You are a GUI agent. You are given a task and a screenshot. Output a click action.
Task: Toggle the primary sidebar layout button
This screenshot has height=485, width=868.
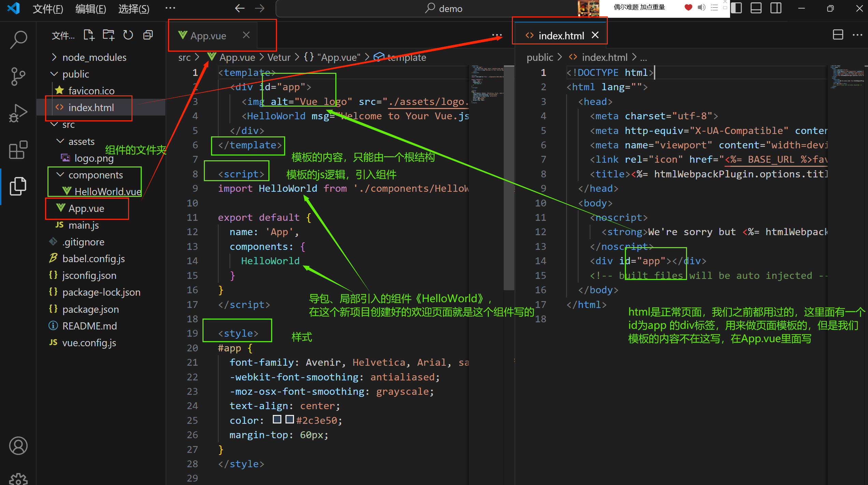click(737, 8)
